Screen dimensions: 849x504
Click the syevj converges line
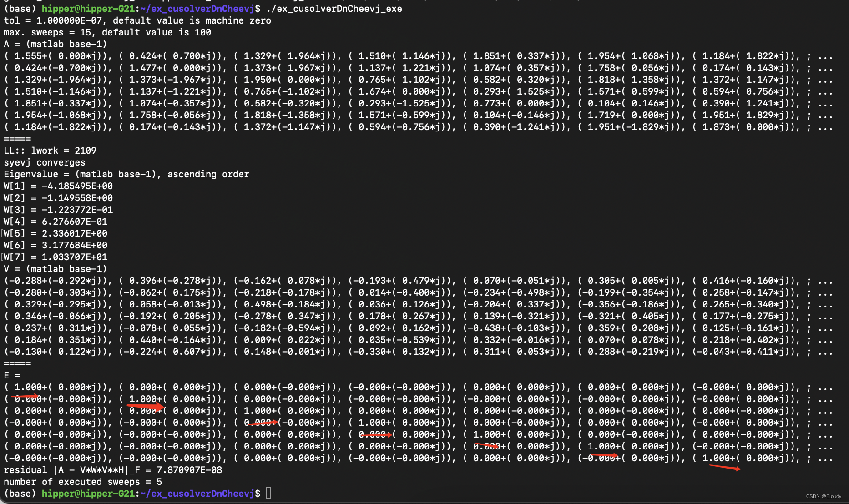click(45, 162)
